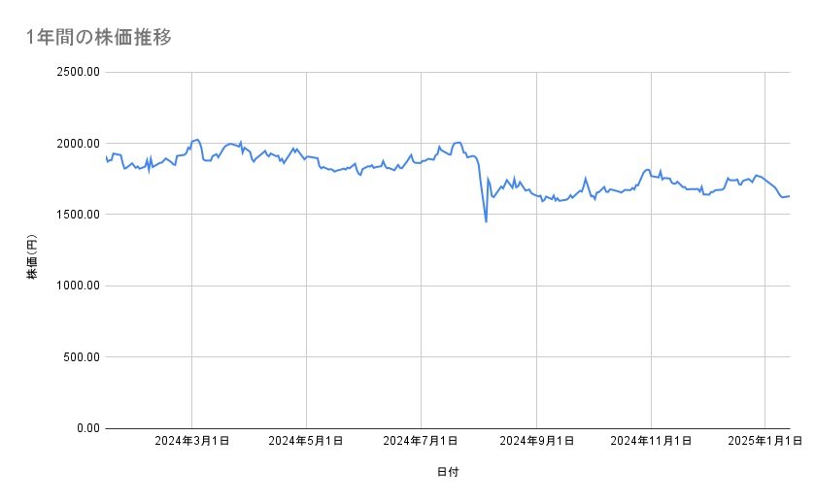Click the rightmost end of the price line
Image resolution: width=815 pixels, height=504 pixels.
789,196
